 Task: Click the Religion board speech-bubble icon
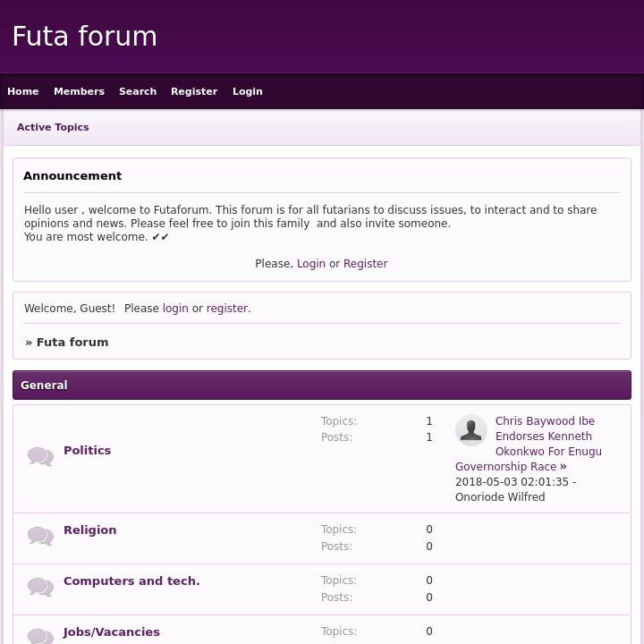click(40, 536)
